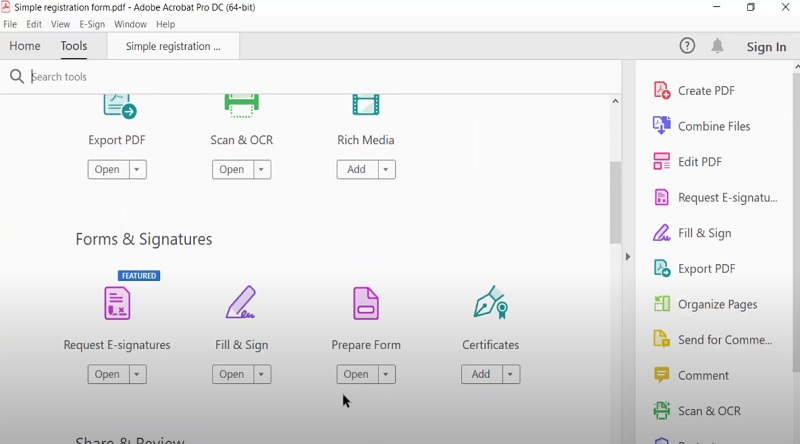This screenshot has height=444, width=800.
Task: Select the Tools tab
Action: pyautogui.click(x=74, y=46)
